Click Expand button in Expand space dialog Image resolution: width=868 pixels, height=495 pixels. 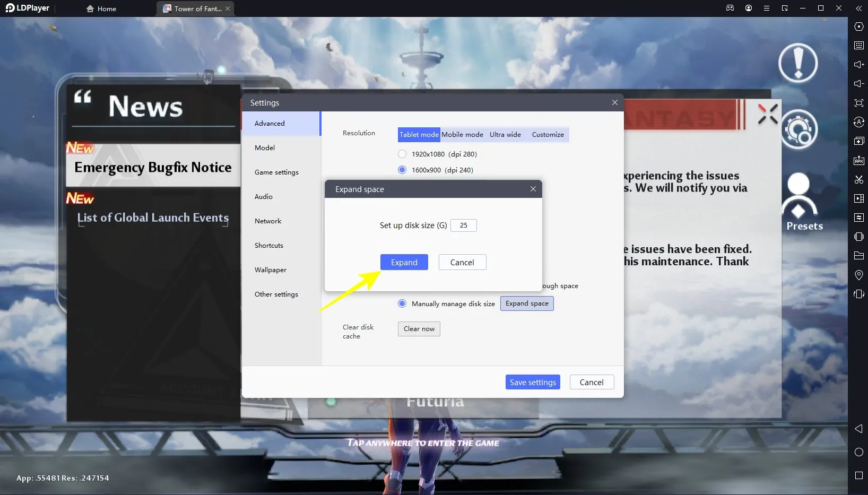coord(404,263)
